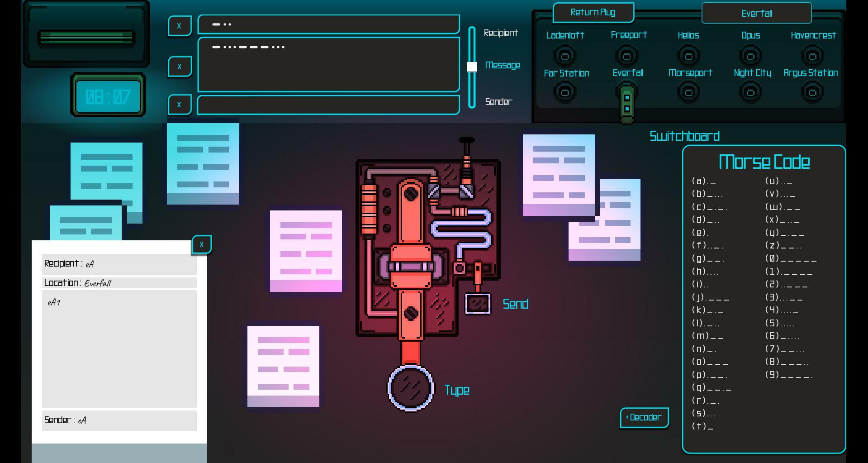This screenshot has height=463, width=868.
Task: Click the Return Plug button
Action: pos(593,13)
